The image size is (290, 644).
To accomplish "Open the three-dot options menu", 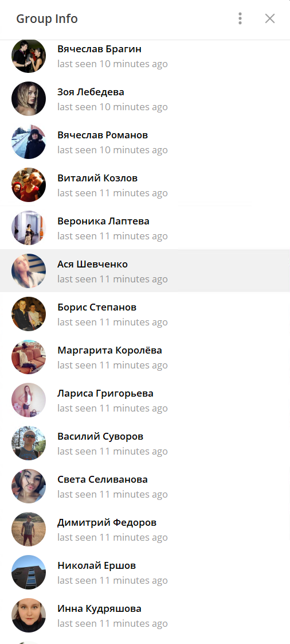I will (240, 18).
